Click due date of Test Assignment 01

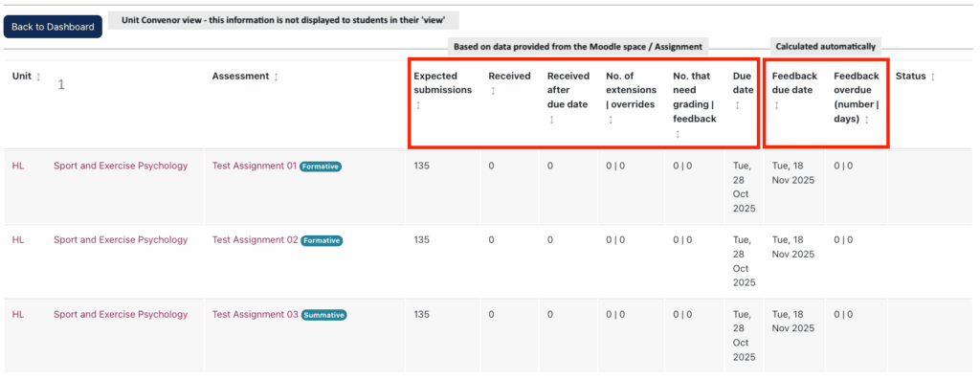coord(744,187)
